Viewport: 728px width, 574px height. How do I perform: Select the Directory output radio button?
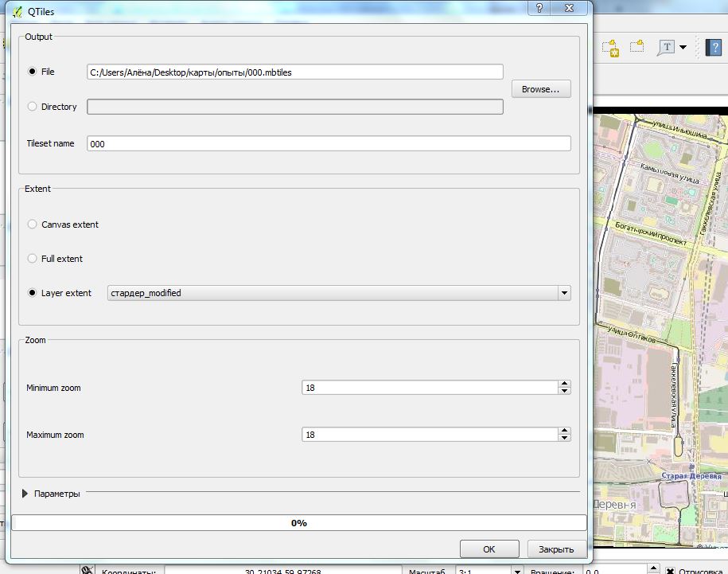pos(32,107)
